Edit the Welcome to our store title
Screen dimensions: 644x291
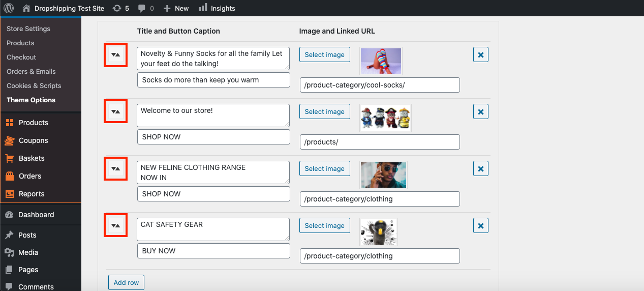pyautogui.click(x=213, y=115)
